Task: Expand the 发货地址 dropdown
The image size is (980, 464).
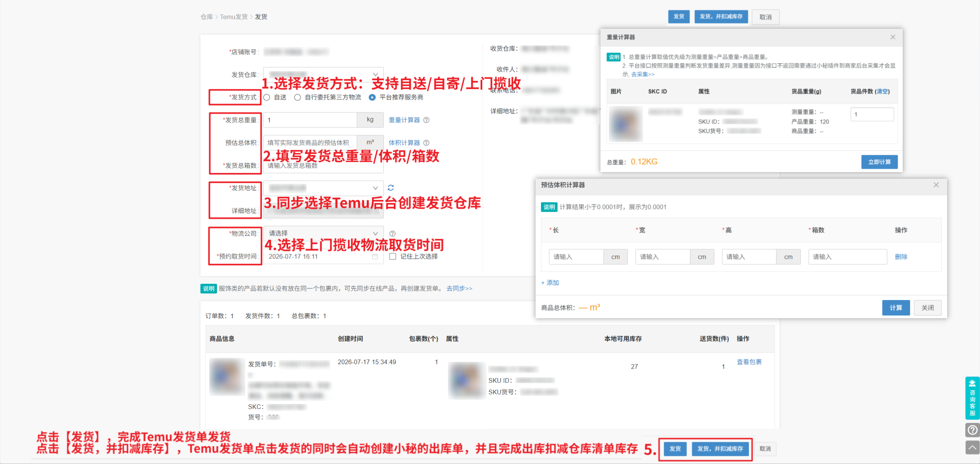Action: [x=323, y=188]
